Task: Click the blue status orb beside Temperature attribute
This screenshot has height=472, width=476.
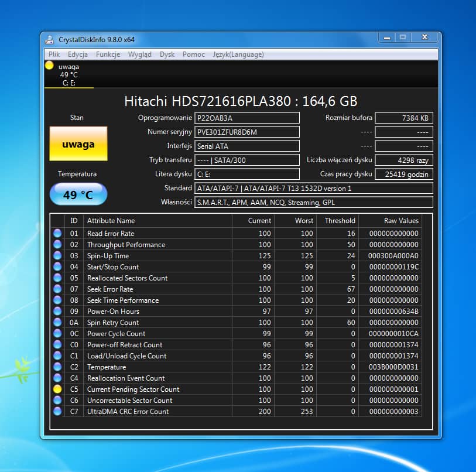Action: tap(57, 367)
